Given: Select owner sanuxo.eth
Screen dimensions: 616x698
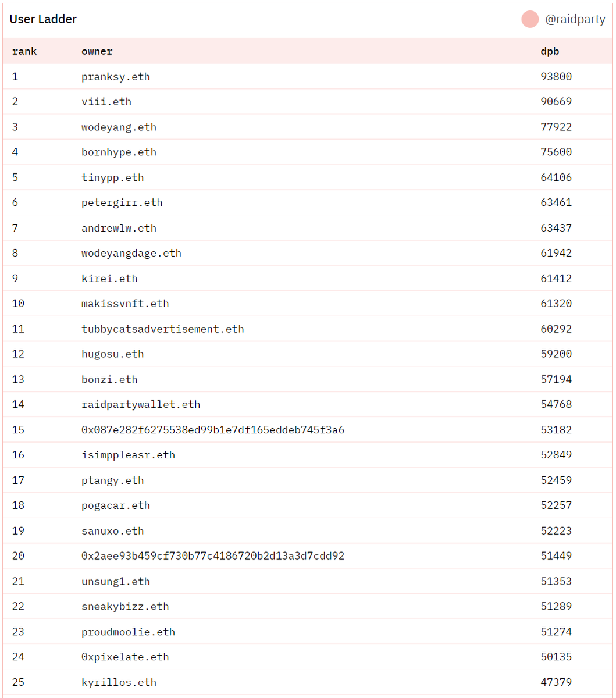Looking at the screenshot, I should [x=113, y=531].
